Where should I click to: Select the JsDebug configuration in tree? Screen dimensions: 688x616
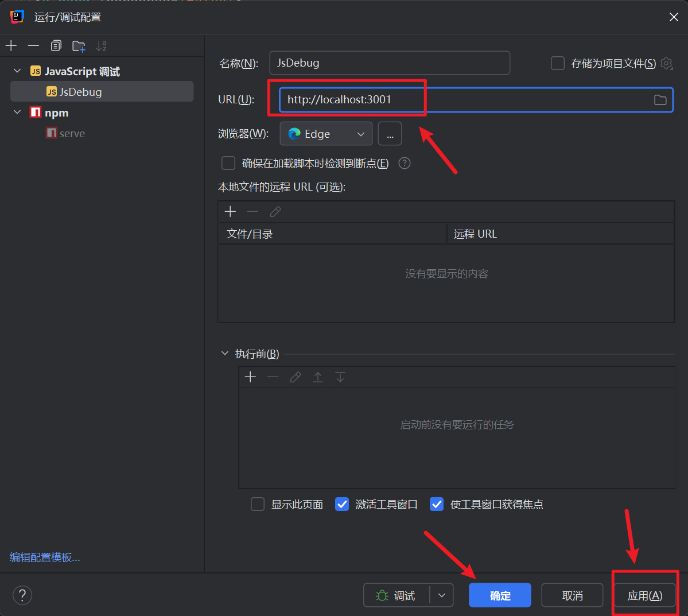point(80,92)
